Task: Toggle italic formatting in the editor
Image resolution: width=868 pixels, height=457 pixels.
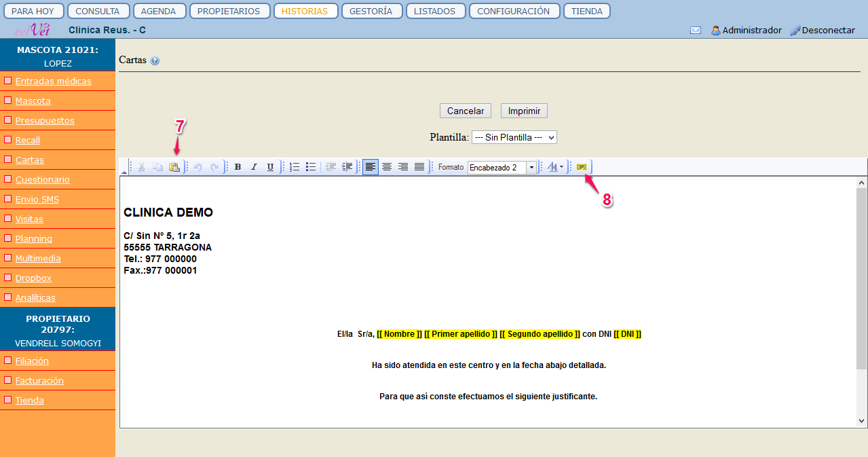Action: pyautogui.click(x=254, y=167)
